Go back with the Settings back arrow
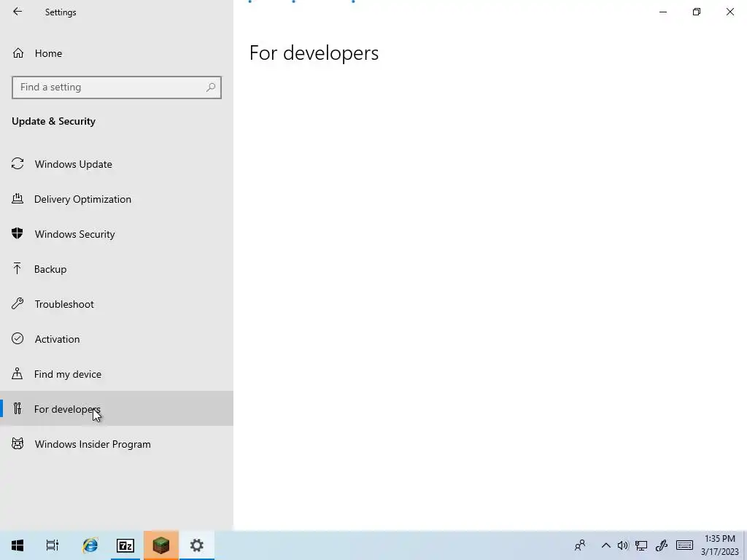Viewport: 747px width, 560px height. pos(18,12)
